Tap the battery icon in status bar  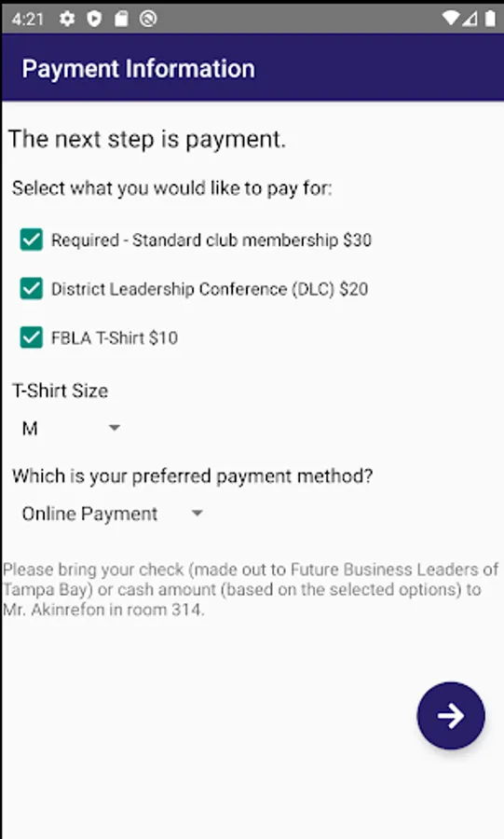click(490, 19)
